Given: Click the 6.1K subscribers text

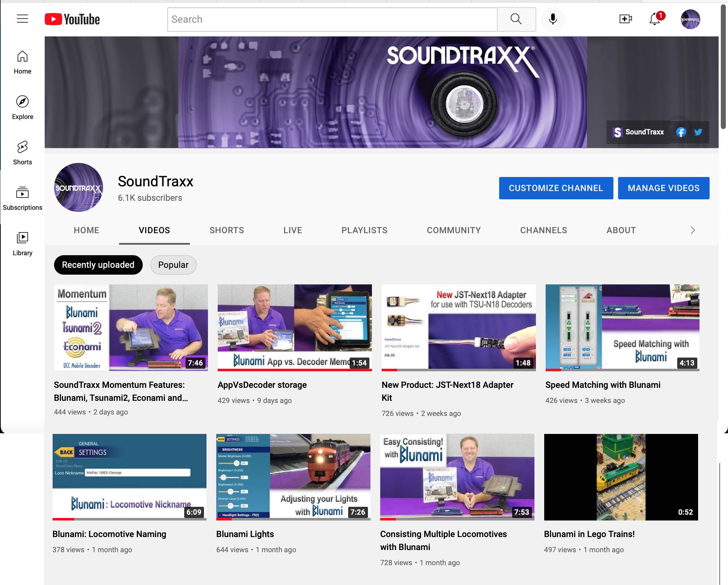Looking at the screenshot, I should 150,198.
